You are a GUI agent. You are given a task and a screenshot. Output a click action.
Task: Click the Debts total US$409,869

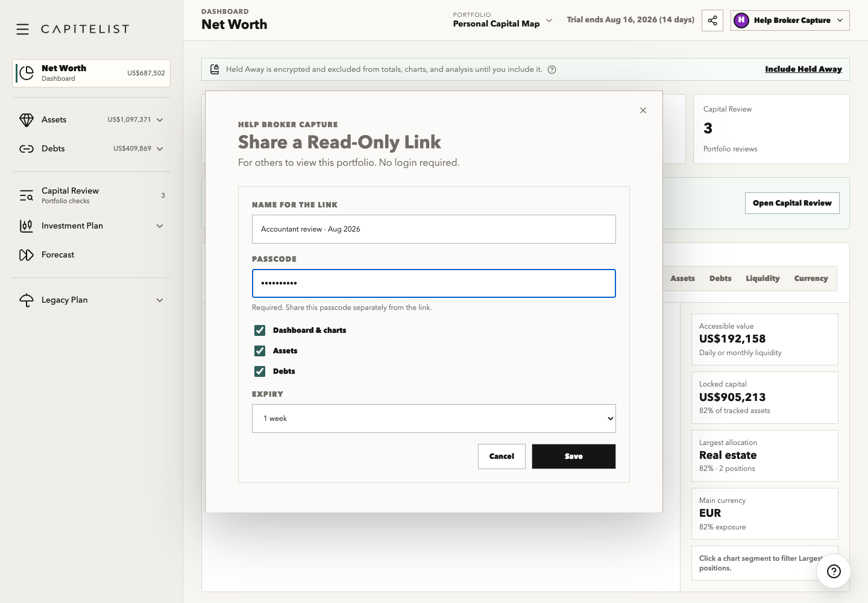click(132, 149)
